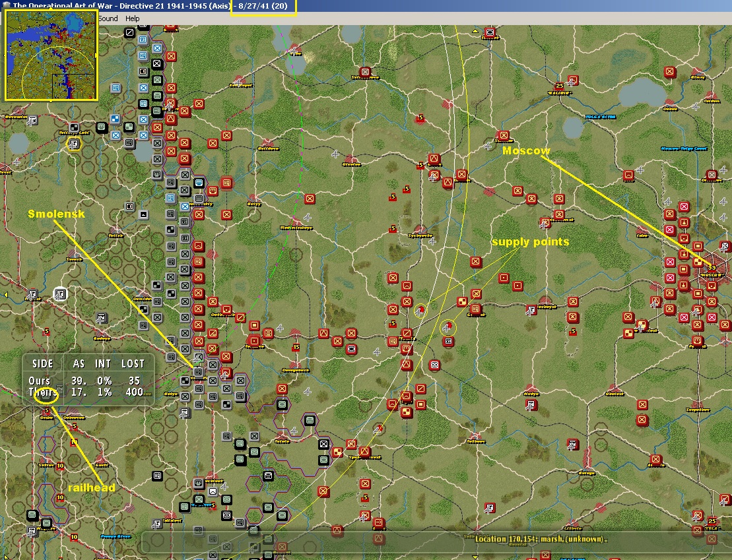
Task: Click the map scroll arrow on the bottom edge
Action: click(475, 557)
